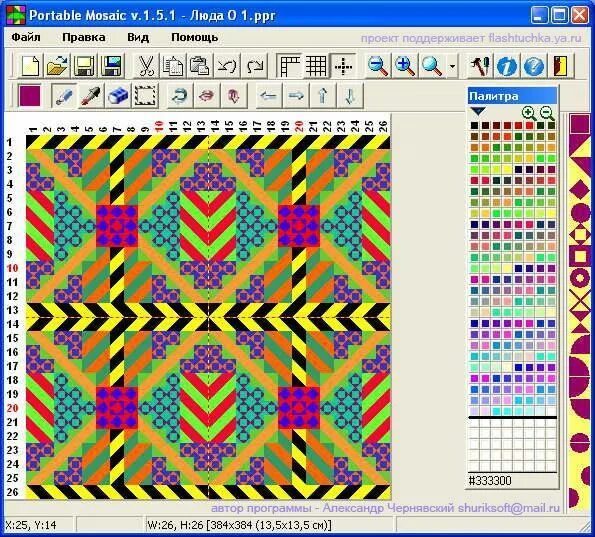The height and width of the screenshot is (537, 595).
Task: Zoom out with the minus magnifier
Action: [x=378, y=66]
